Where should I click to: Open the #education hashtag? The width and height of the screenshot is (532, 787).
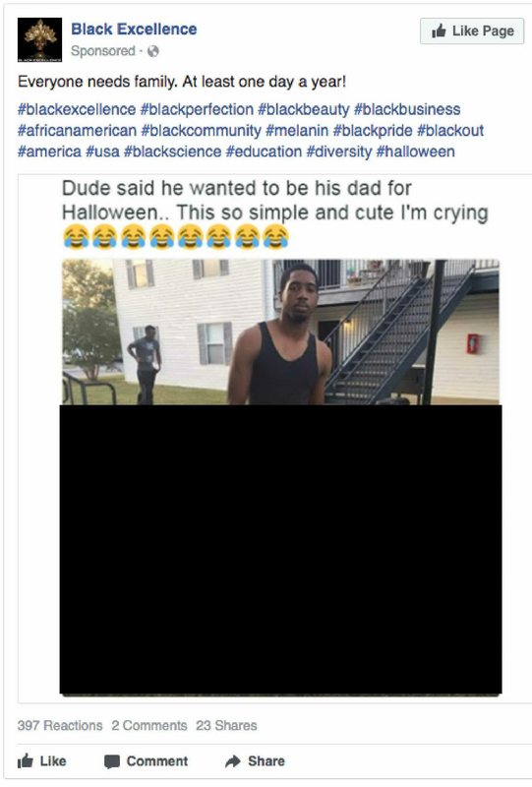(264, 151)
